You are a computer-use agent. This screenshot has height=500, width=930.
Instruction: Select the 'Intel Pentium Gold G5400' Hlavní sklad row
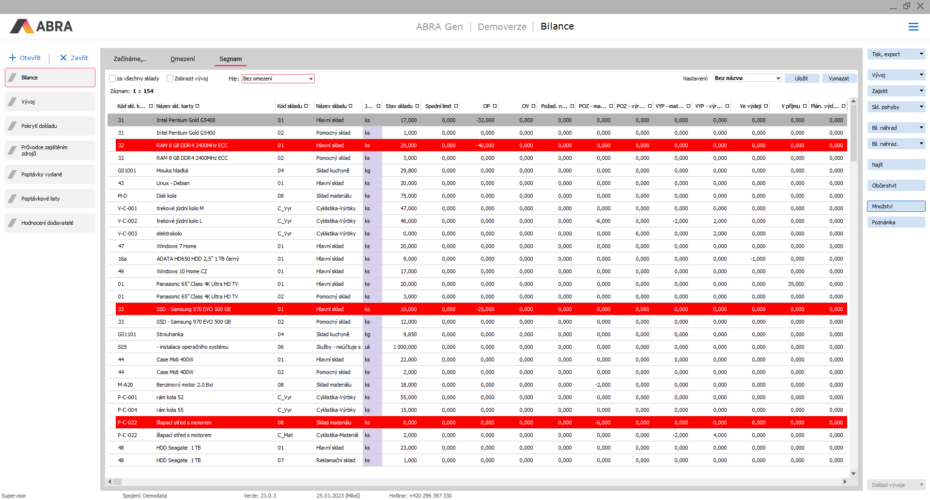[477, 120]
